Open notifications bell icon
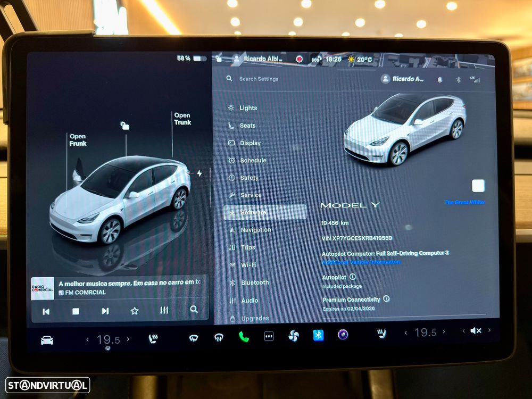Image resolution: width=532 pixels, height=399 pixels. [440, 80]
